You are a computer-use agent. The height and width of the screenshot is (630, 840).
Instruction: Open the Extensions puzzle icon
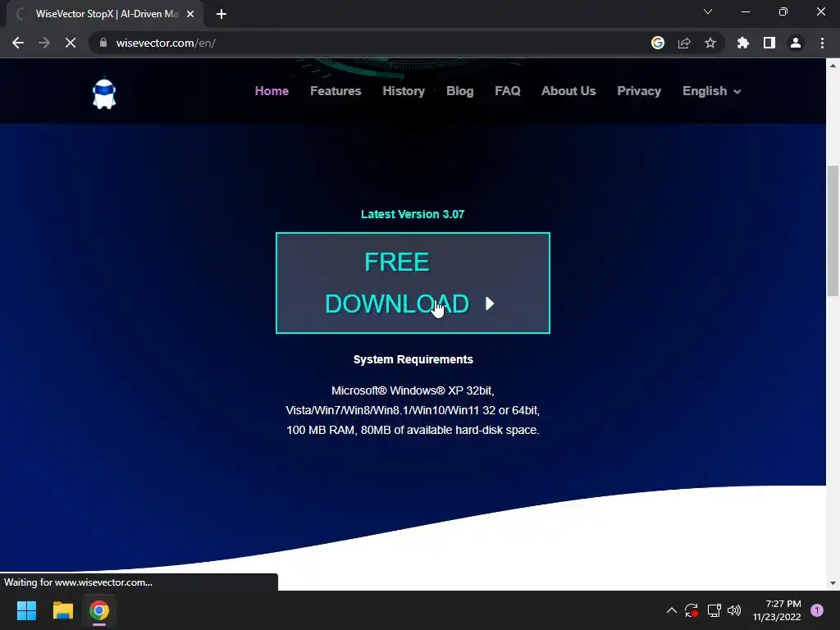(743, 43)
